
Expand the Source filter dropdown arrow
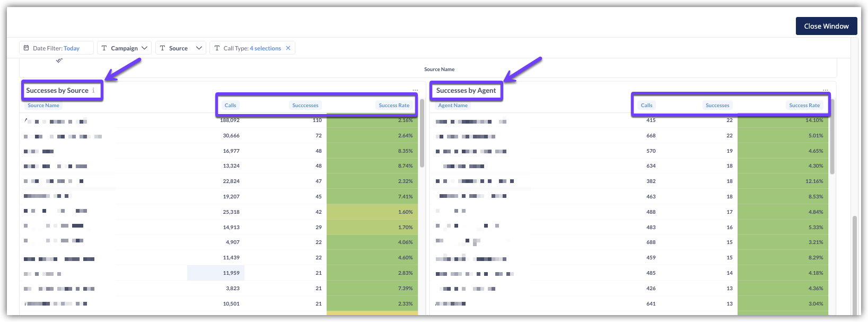click(199, 48)
